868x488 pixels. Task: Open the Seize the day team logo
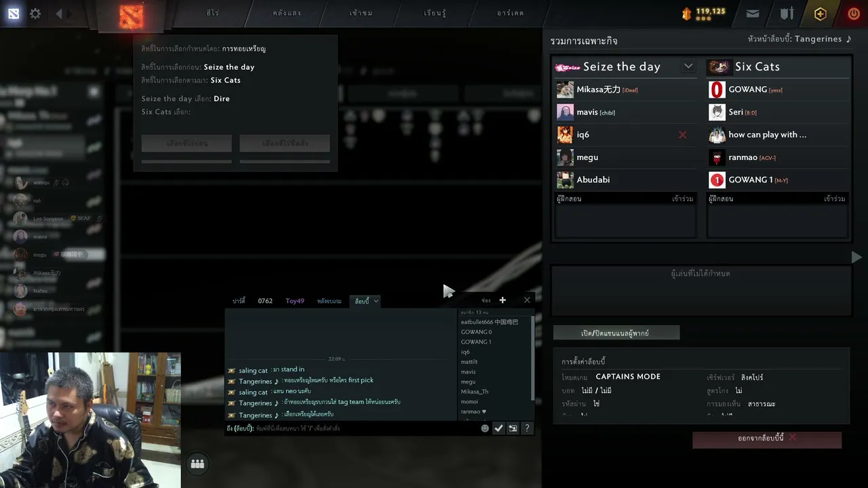pos(568,66)
